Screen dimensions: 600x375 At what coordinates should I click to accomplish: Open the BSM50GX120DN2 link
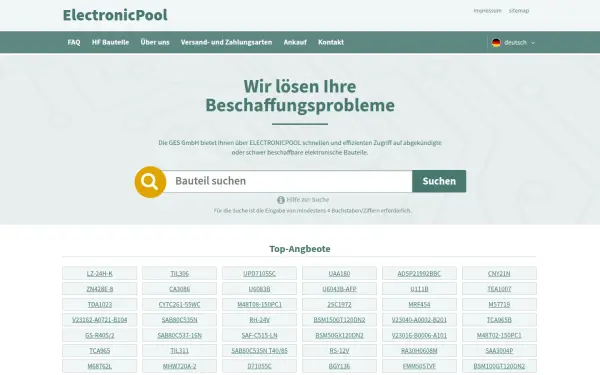[339, 336]
